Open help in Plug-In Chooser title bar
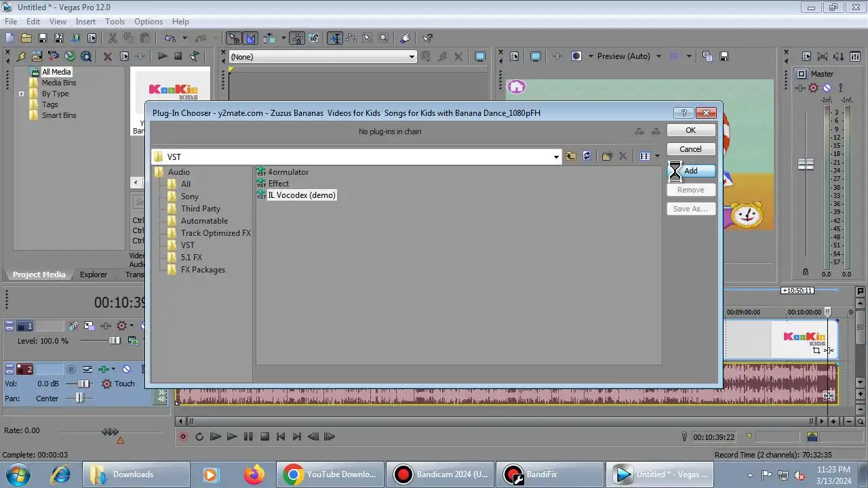The width and height of the screenshot is (868, 488). click(683, 113)
